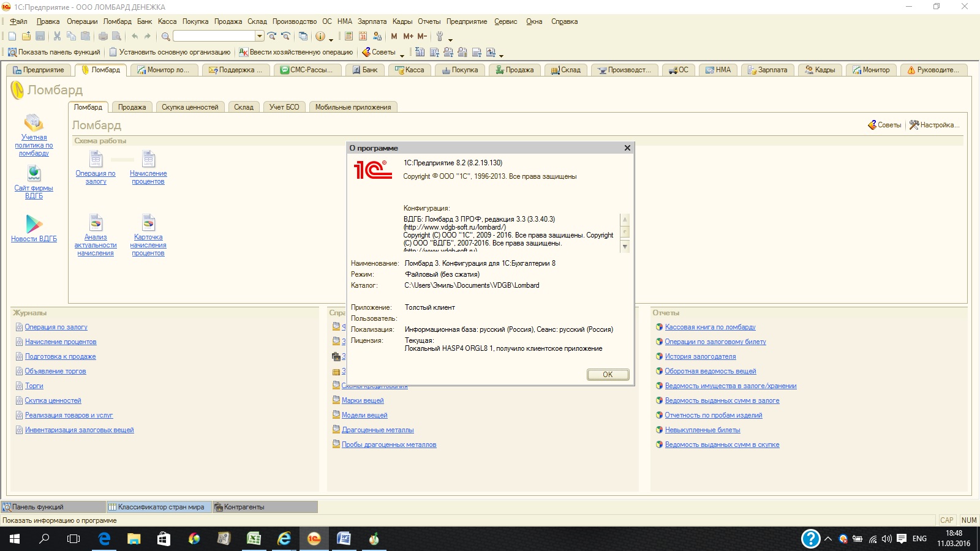Open the Новости ВДГБ icon
The height and width of the screenshot is (551, 980).
[34, 224]
